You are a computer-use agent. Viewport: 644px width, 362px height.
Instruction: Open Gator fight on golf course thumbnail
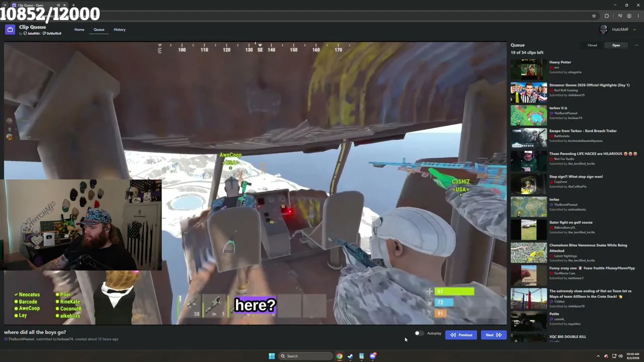click(529, 229)
